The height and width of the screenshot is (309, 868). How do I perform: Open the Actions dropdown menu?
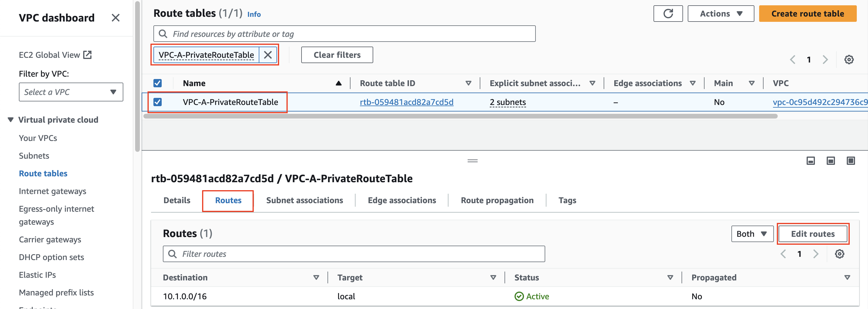click(x=721, y=14)
